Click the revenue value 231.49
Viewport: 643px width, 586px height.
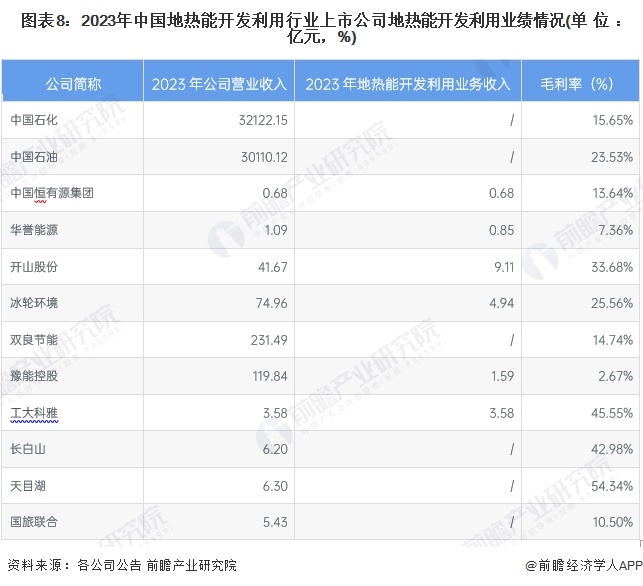(x=269, y=340)
